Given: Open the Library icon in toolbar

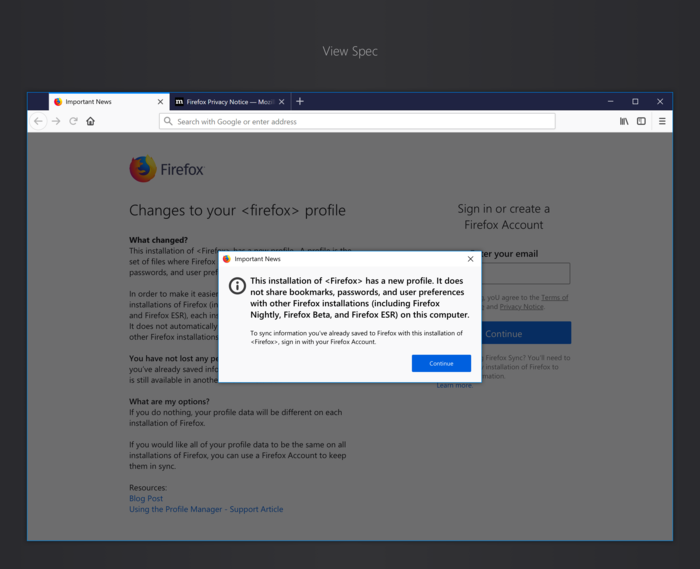Looking at the screenshot, I should (624, 121).
